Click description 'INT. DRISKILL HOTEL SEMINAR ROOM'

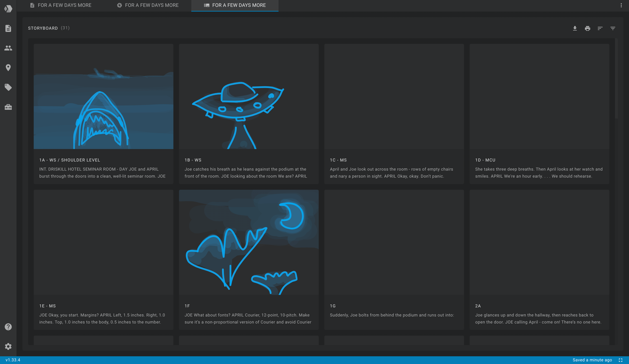coord(102,173)
